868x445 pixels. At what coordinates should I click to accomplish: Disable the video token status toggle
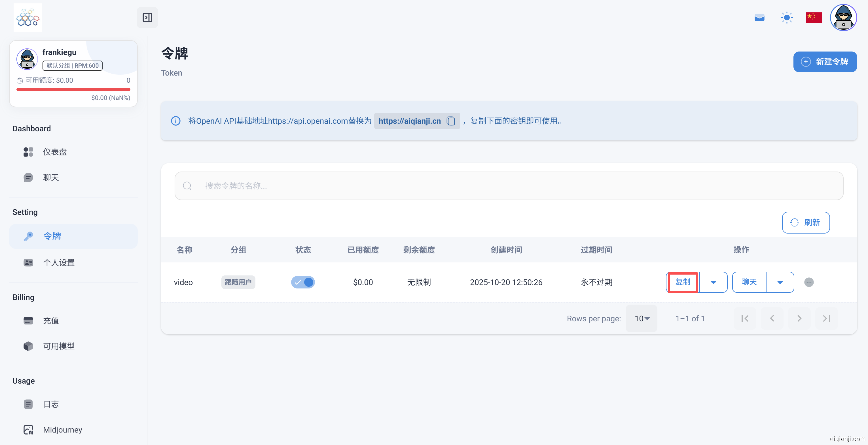(x=302, y=282)
